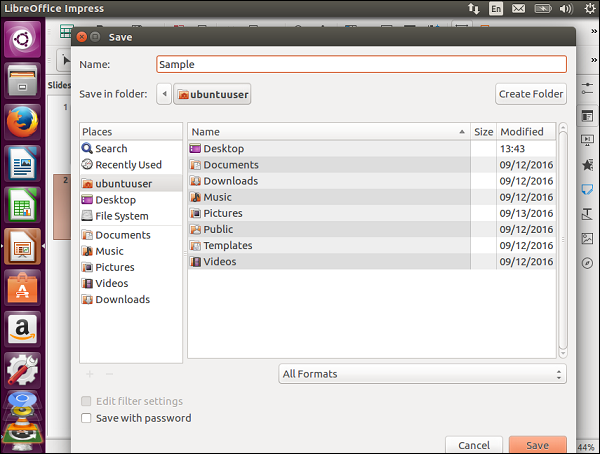The width and height of the screenshot is (600, 454).
Task: Click the Ubuntu Dash home icon
Action: 22,41
